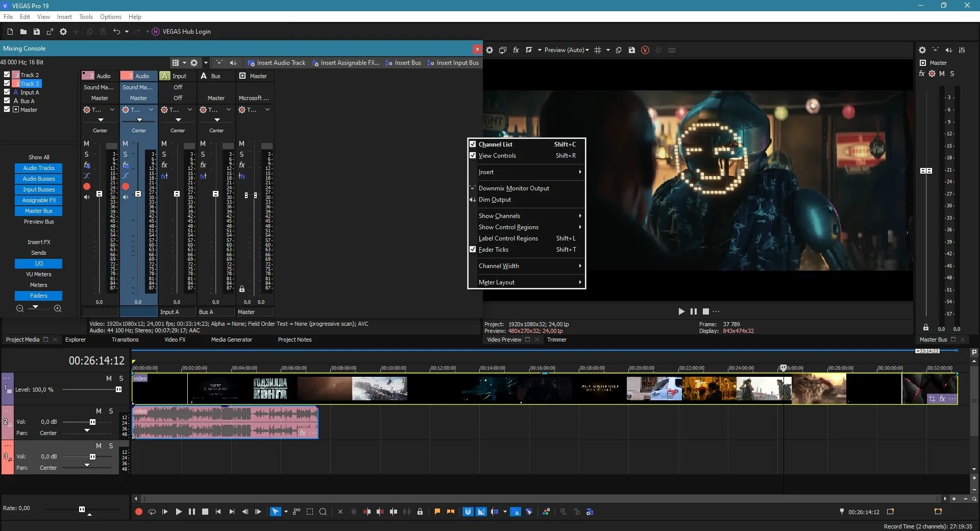Click playback Rate slider handle
The height and width of the screenshot is (531, 980).
point(82,509)
